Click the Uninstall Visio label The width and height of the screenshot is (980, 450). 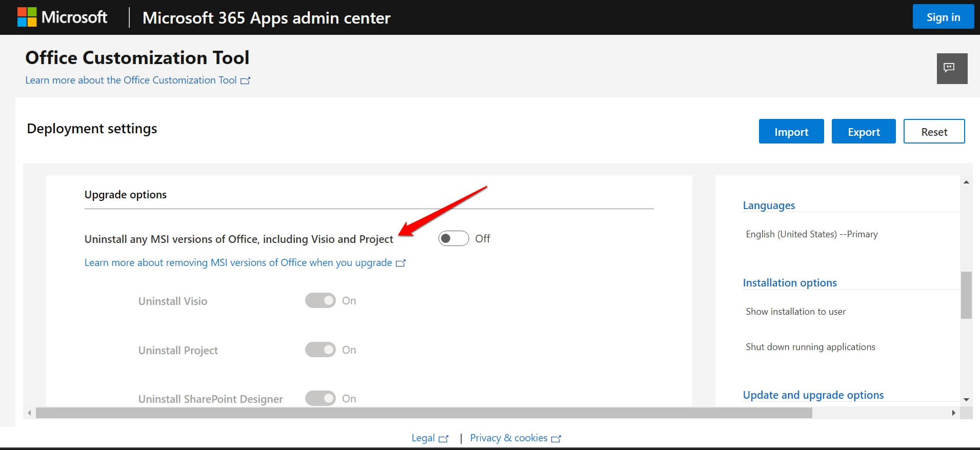173,301
